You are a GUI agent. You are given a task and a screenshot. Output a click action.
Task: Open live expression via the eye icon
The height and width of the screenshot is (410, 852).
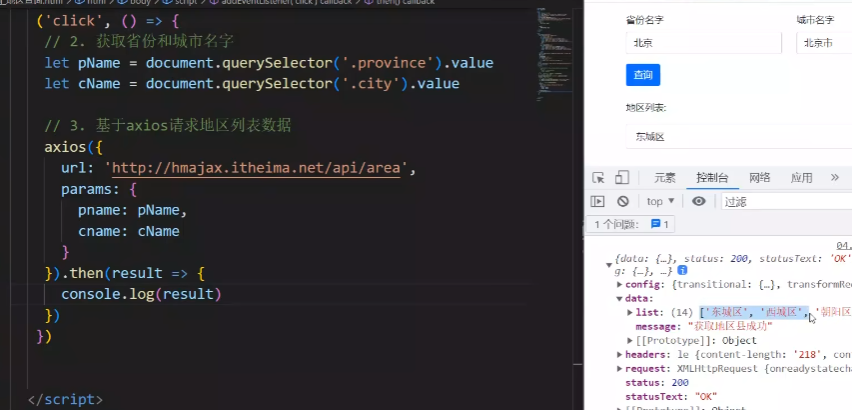click(x=699, y=201)
